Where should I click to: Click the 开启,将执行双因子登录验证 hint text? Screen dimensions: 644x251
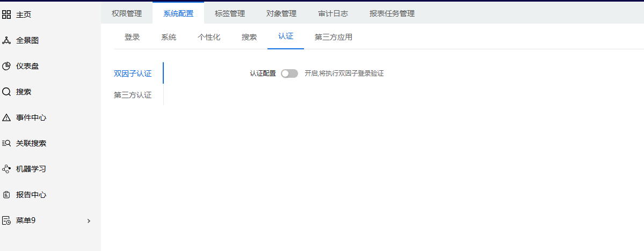tap(344, 74)
